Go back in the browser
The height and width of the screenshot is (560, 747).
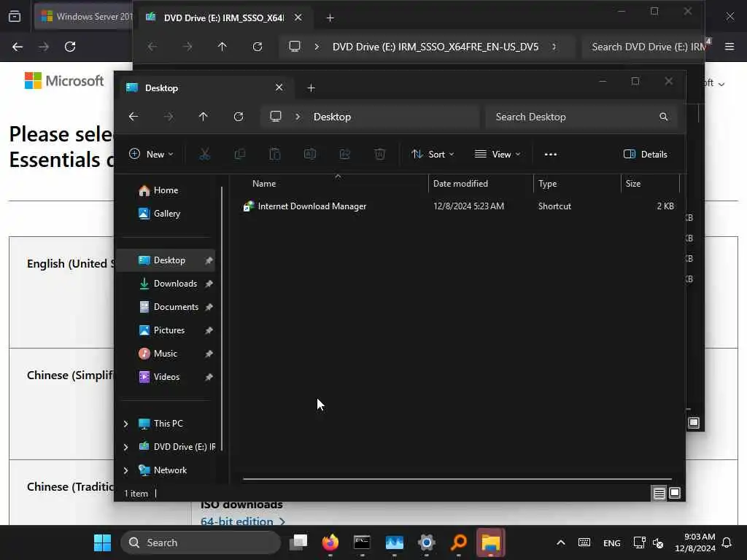[x=18, y=47]
